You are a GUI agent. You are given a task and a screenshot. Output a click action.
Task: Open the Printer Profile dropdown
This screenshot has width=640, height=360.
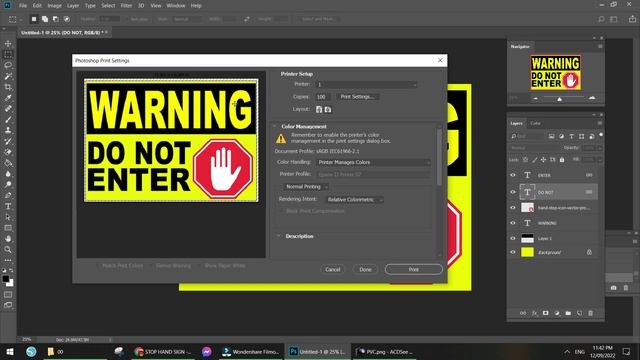click(x=373, y=174)
